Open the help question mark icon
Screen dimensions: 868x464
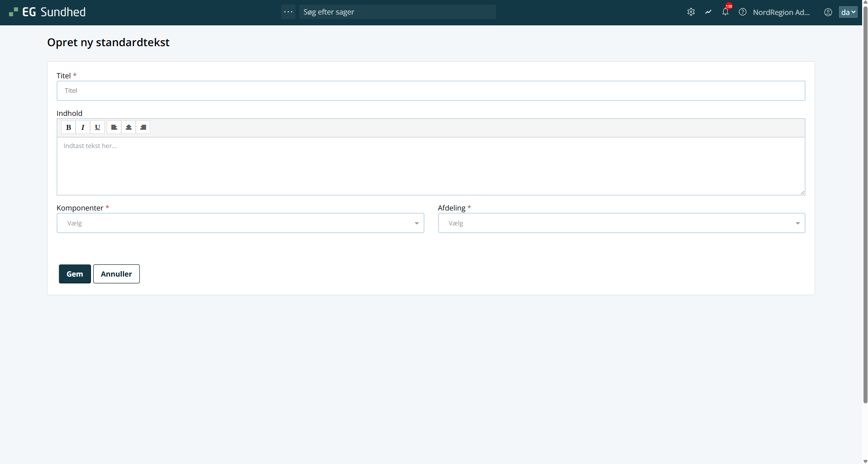point(743,12)
